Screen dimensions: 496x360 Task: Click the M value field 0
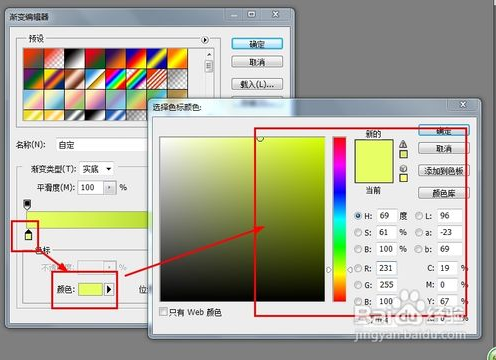(448, 285)
